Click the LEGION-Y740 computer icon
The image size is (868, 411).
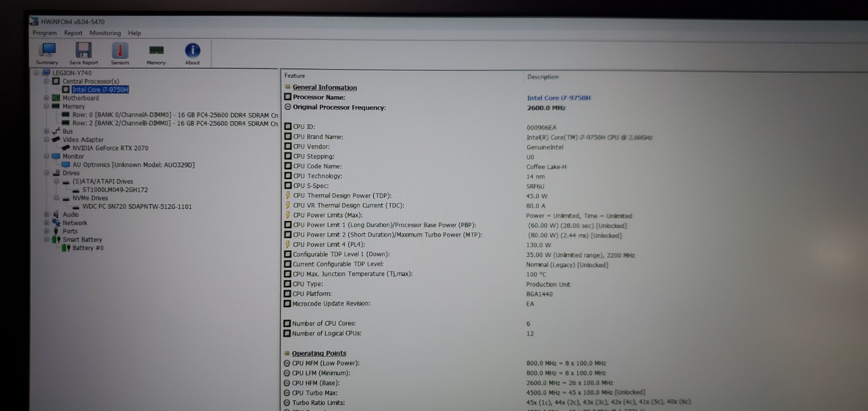[x=47, y=73]
